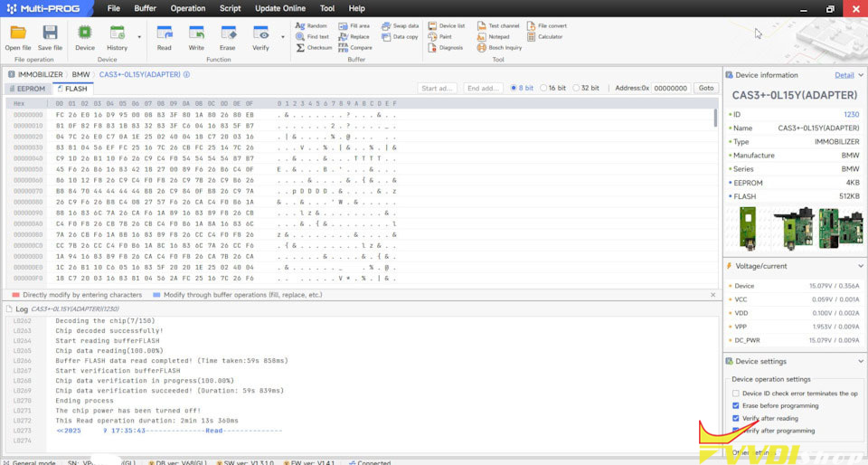Open the Replace buffer tool
Viewport: 868px width, 465px height.
[354, 36]
